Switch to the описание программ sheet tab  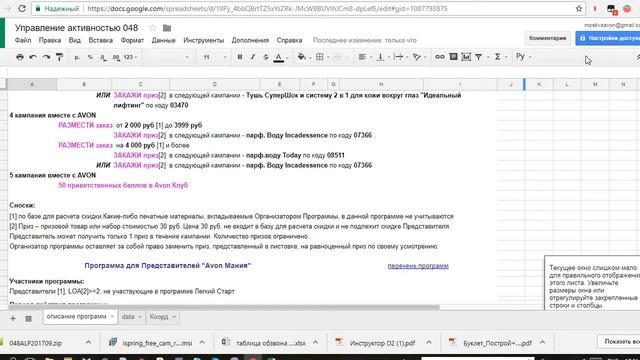click(80, 317)
